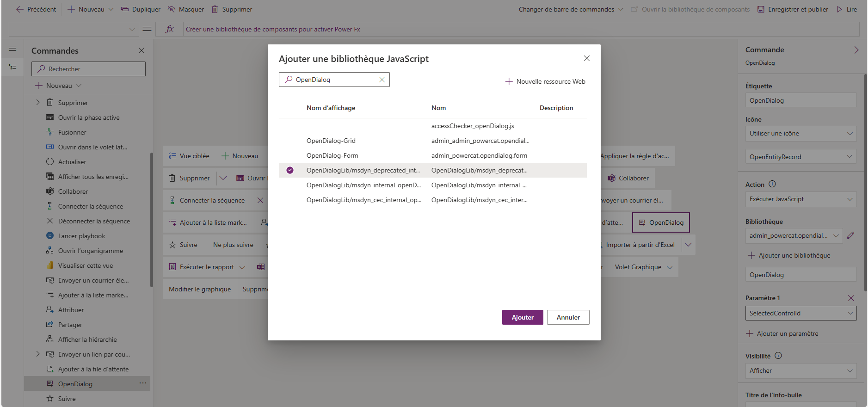
Task: Click the pencil edit icon beside Bibliothèque
Action: pos(850,235)
